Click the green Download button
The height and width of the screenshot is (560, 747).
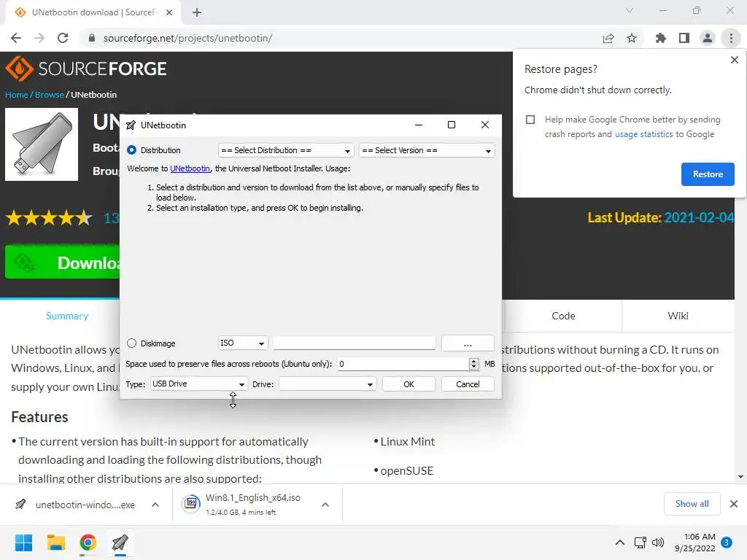click(x=63, y=262)
